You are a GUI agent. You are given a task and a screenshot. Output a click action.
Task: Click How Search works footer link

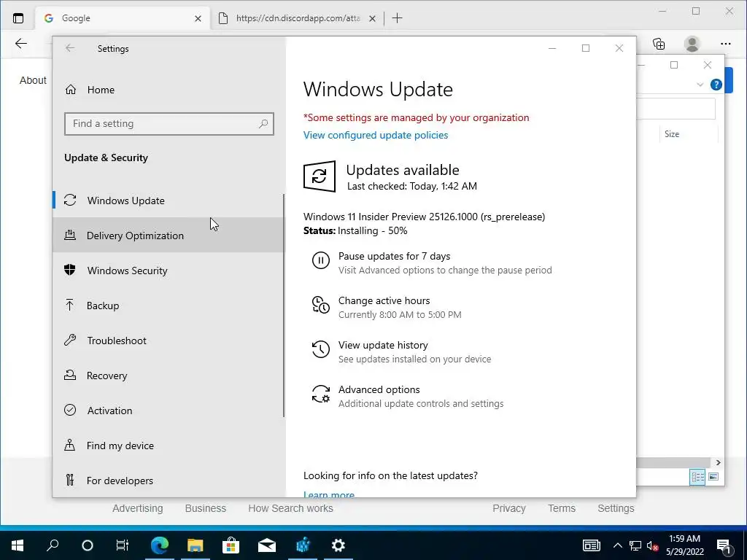(290, 508)
